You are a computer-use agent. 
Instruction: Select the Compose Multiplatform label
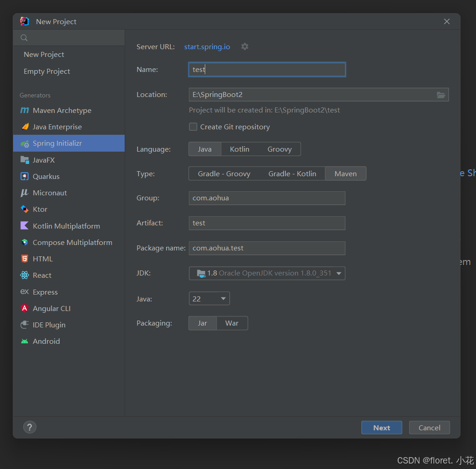(72, 242)
